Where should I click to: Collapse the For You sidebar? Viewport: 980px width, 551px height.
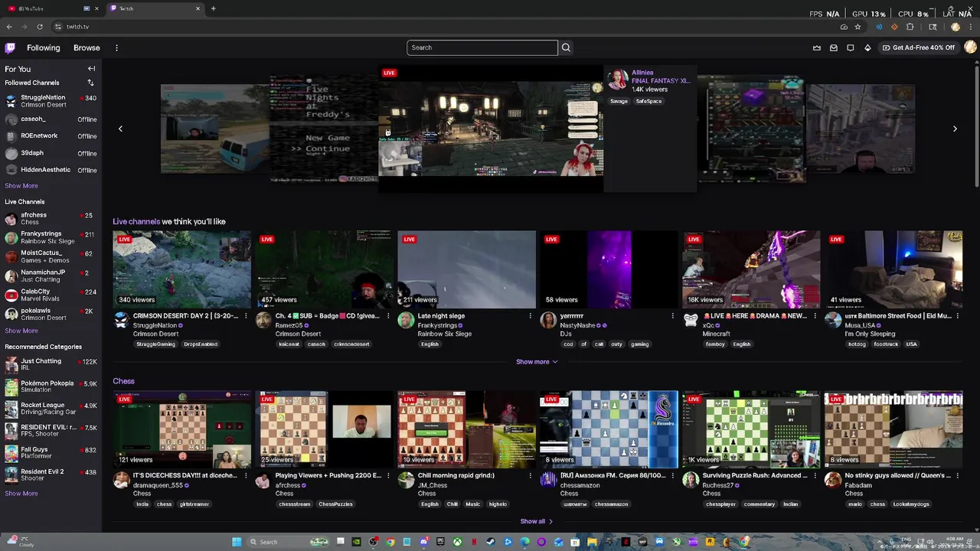91,69
